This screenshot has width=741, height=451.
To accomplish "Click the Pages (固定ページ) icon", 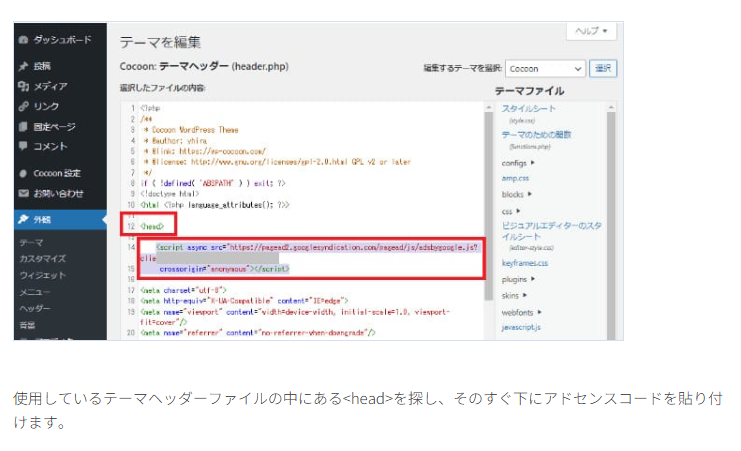I will pos(23,127).
